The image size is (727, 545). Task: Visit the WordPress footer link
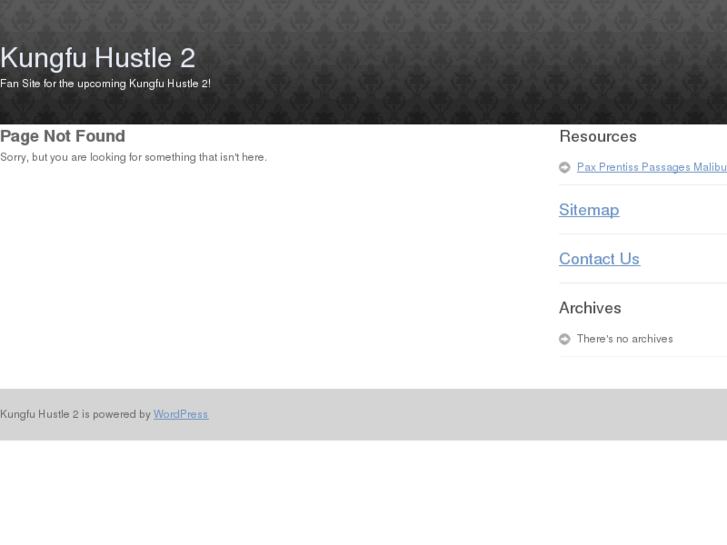(x=181, y=414)
